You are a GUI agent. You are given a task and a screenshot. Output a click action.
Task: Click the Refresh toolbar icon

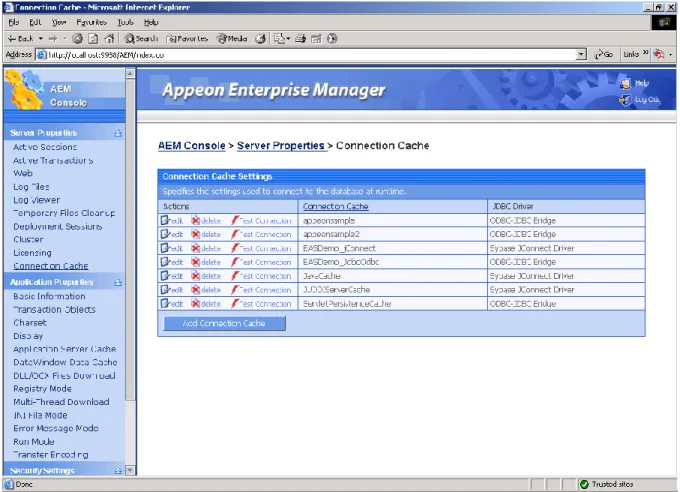click(93, 39)
